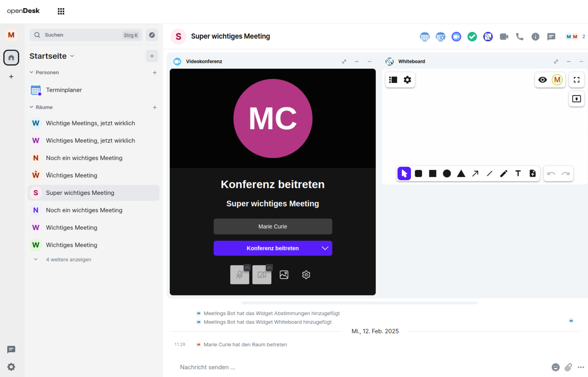Select the square rectangle whiteboard tool
Image resolution: width=588 pixels, height=377 pixels.
click(x=433, y=174)
